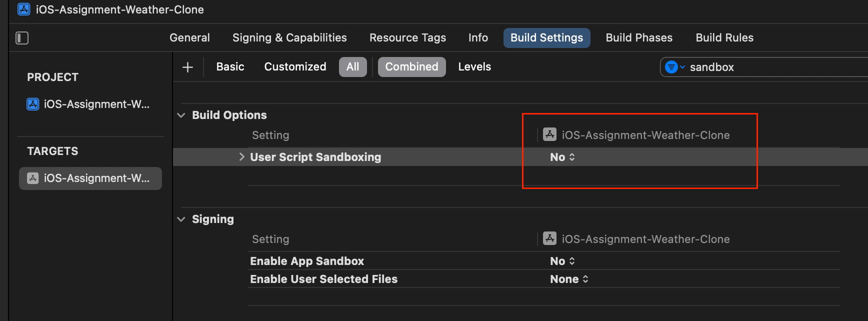Screen dimensions: 868x321
Task: Switch to the Build Rules tab
Action: [724, 38]
